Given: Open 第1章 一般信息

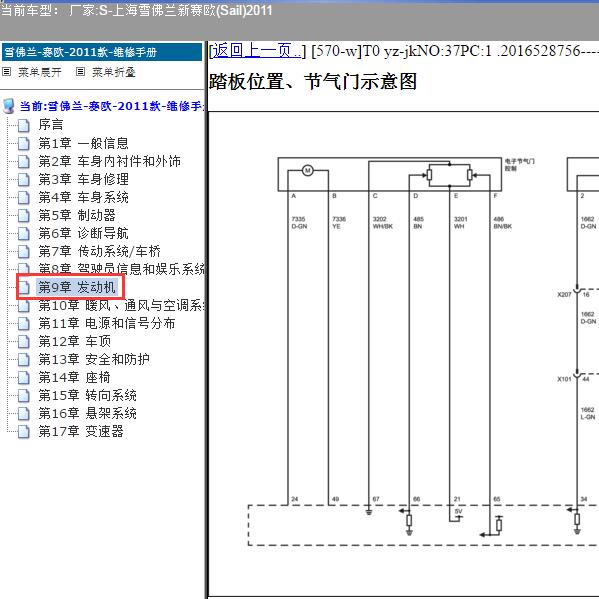Looking at the screenshot, I should 83,143.
